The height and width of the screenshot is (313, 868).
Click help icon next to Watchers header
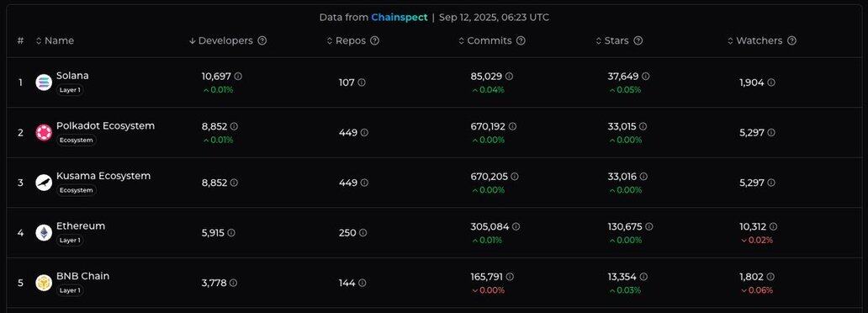tap(791, 40)
